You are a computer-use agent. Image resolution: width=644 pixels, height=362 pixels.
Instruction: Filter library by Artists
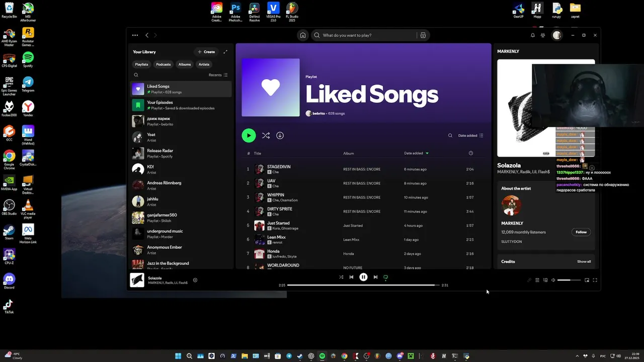(204, 64)
